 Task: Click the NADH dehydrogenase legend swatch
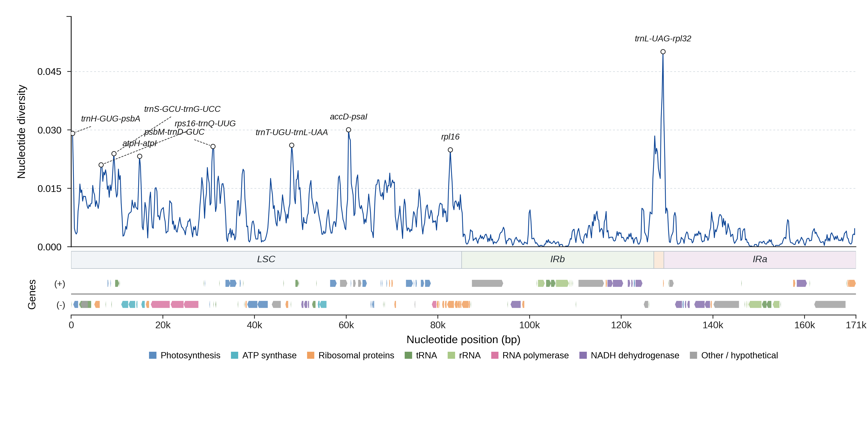point(583,355)
